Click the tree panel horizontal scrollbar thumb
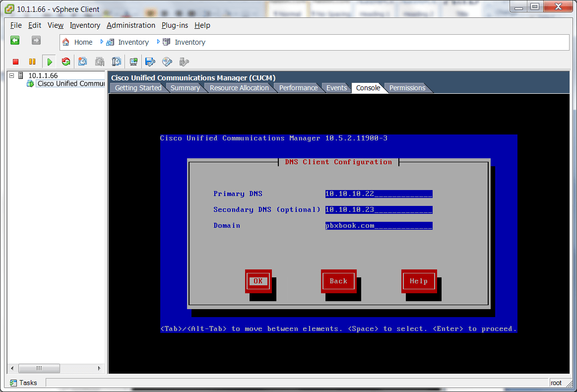Image resolution: width=577 pixels, height=392 pixels. click(39, 368)
